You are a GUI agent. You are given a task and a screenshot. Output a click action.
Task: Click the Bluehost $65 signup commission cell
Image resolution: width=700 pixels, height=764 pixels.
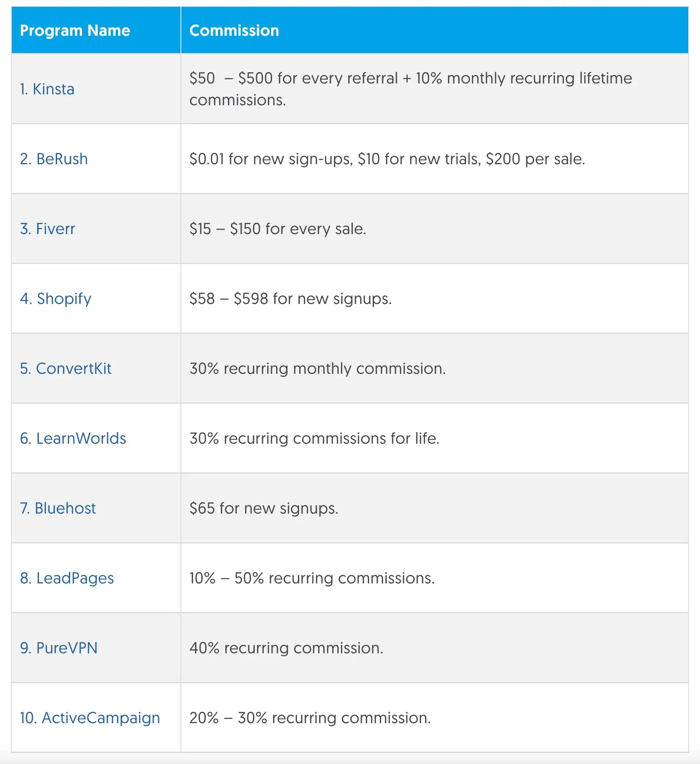pos(264,508)
